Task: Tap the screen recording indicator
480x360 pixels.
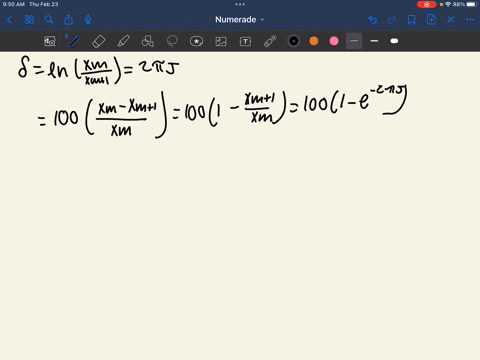Action: click(427, 4)
